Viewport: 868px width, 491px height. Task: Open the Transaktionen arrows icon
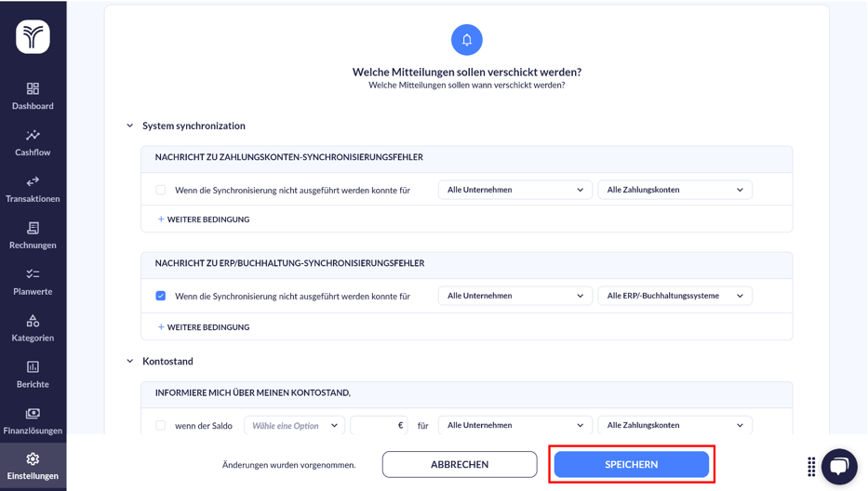(33, 182)
